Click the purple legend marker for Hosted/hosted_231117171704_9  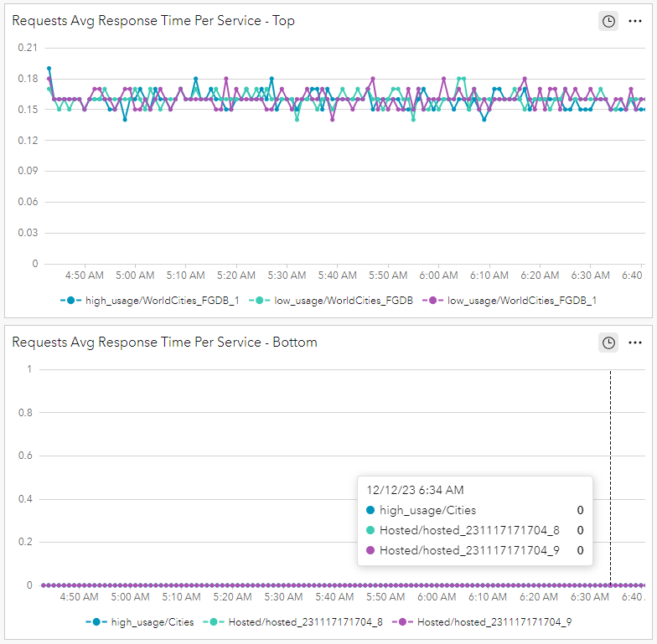[404, 622]
